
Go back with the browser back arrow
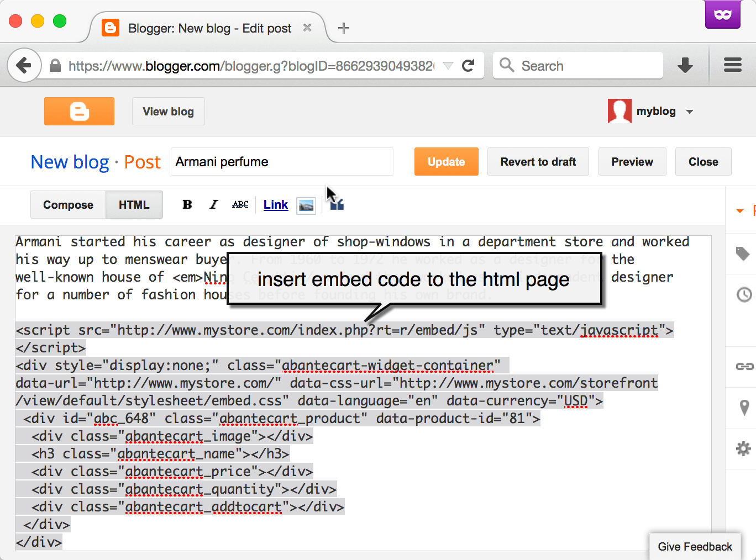(24, 66)
